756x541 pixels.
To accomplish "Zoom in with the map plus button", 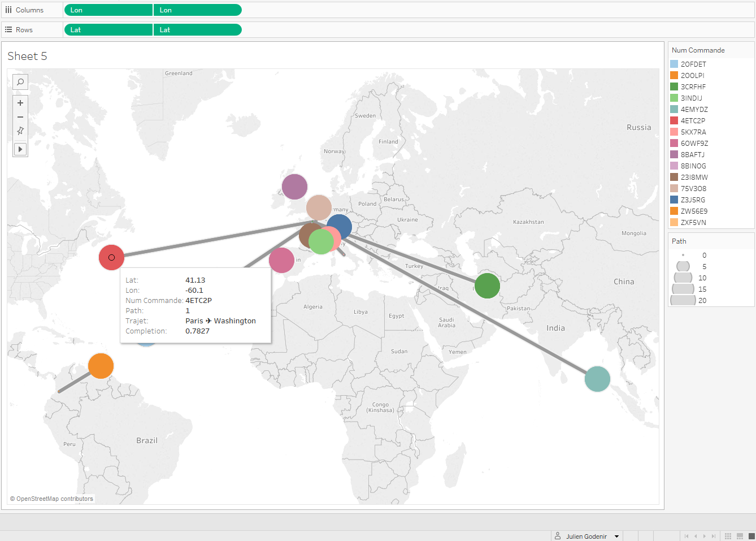I will point(20,103).
